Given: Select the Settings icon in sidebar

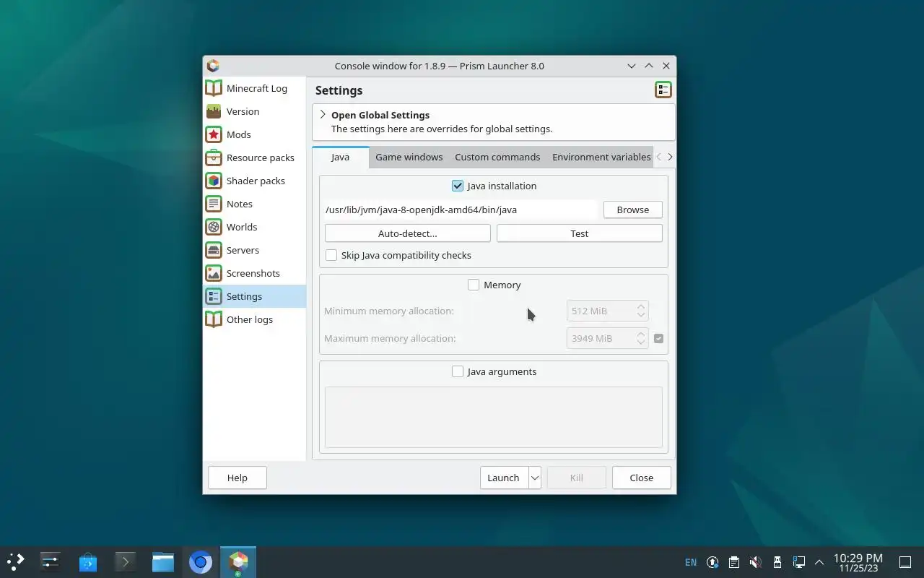Looking at the screenshot, I should coord(214,296).
